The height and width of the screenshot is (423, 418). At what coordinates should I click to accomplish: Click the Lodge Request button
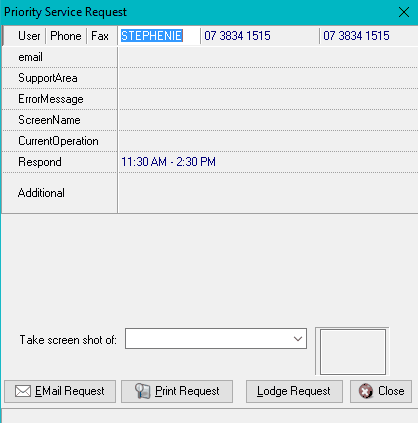coord(294,391)
